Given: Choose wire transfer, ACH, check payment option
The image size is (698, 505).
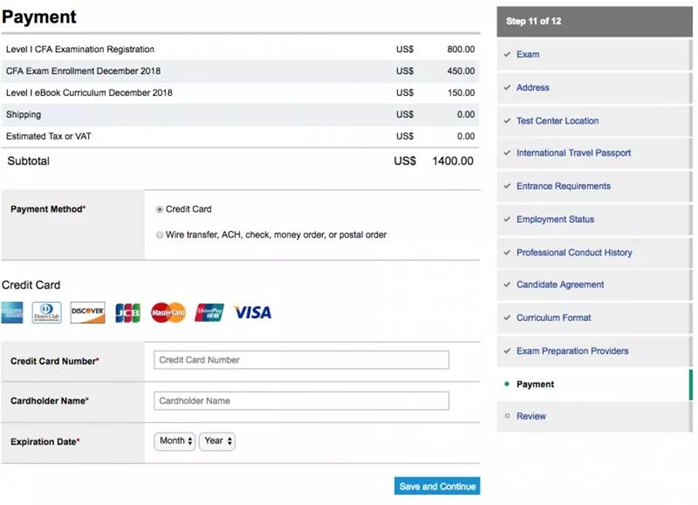Looking at the screenshot, I should coord(160,235).
